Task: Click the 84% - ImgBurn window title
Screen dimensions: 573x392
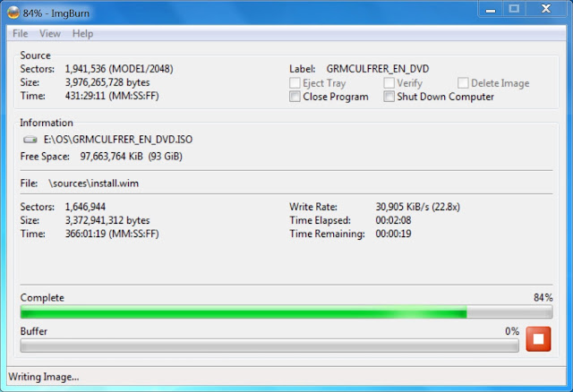Action: point(56,13)
